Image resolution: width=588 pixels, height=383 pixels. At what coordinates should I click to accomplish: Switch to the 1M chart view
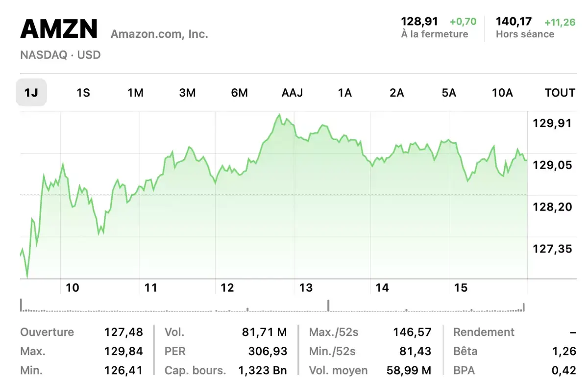pyautogui.click(x=136, y=93)
